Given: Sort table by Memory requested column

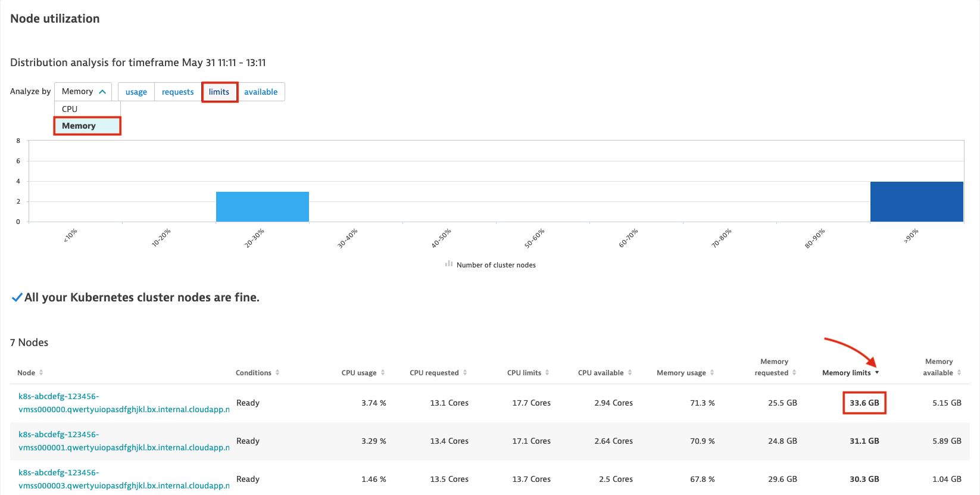Looking at the screenshot, I should [775, 367].
